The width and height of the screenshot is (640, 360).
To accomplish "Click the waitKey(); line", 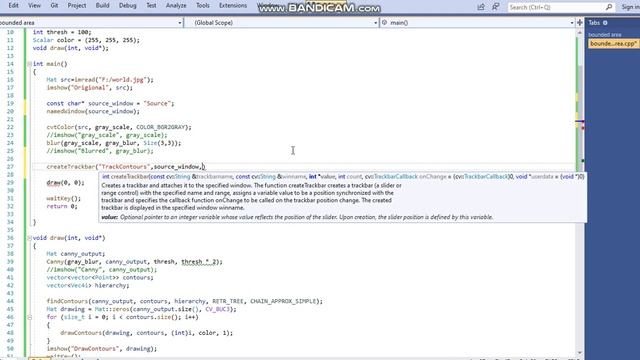I will 64,198.
